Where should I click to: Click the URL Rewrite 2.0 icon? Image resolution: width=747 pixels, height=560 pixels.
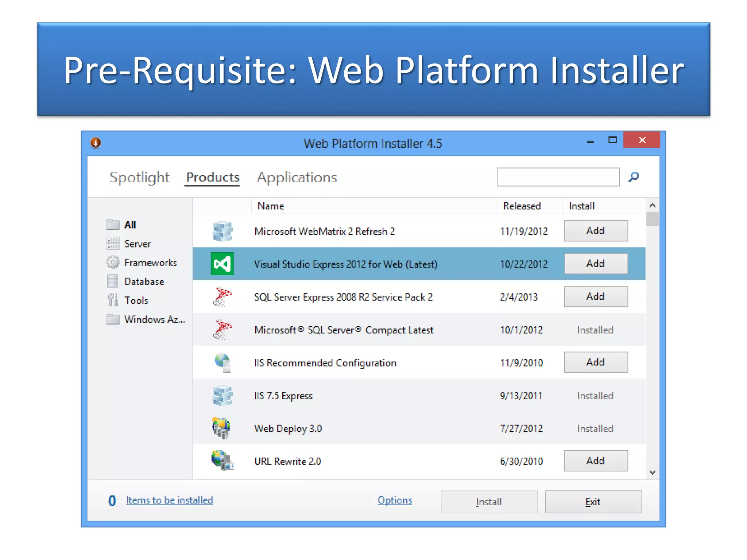point(222,460)
